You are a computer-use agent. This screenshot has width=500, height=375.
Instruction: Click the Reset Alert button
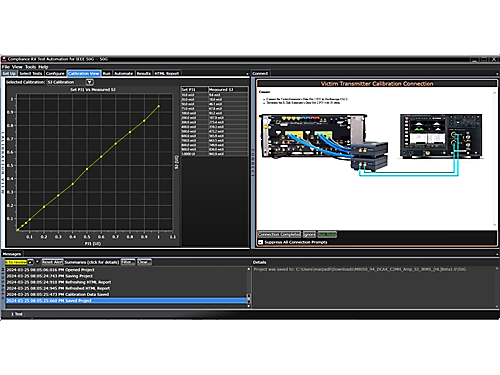point(52,262)
